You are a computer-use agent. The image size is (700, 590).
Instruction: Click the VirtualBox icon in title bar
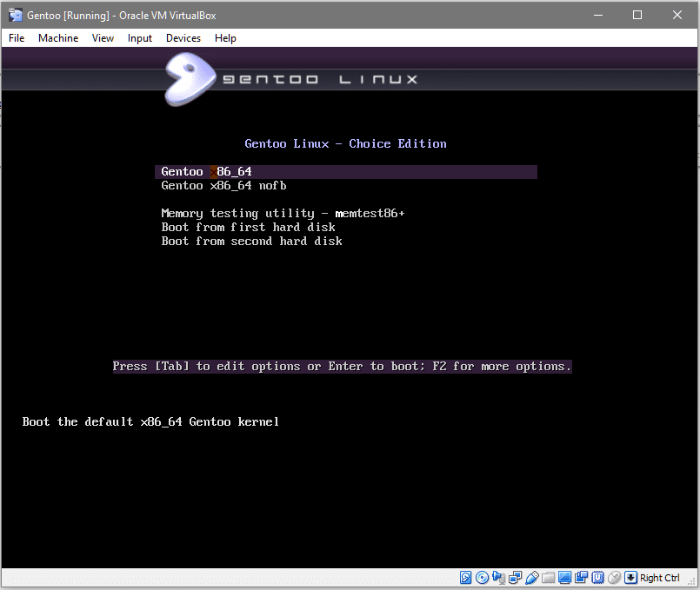(15, 15)
